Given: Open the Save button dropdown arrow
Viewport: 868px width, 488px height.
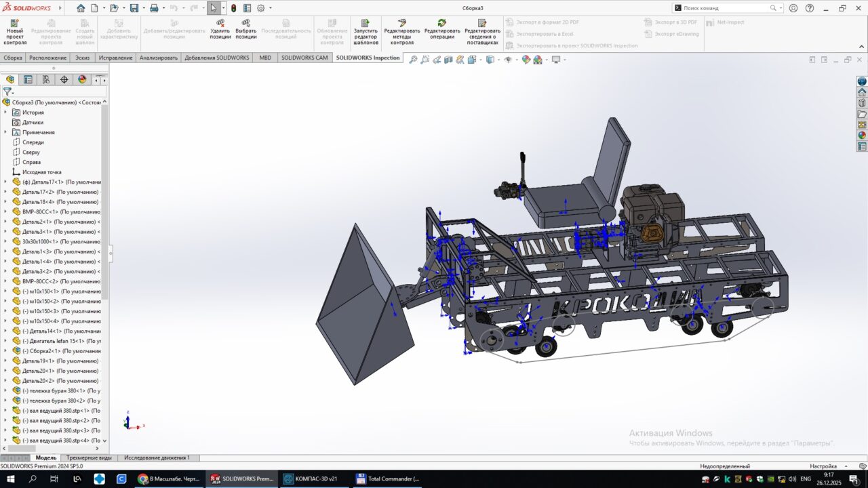Looking at the screenshot, I should 143,8.
